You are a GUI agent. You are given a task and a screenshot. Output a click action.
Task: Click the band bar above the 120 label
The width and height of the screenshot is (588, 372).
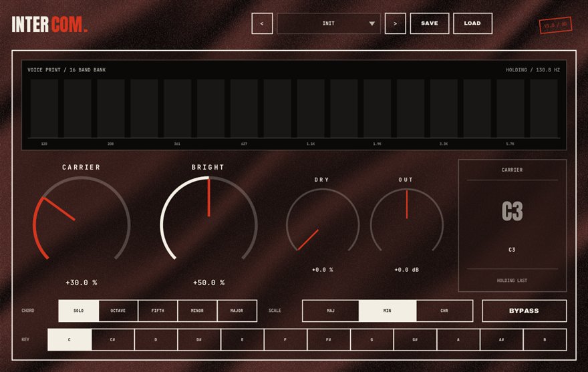click(x=44, y=108)
